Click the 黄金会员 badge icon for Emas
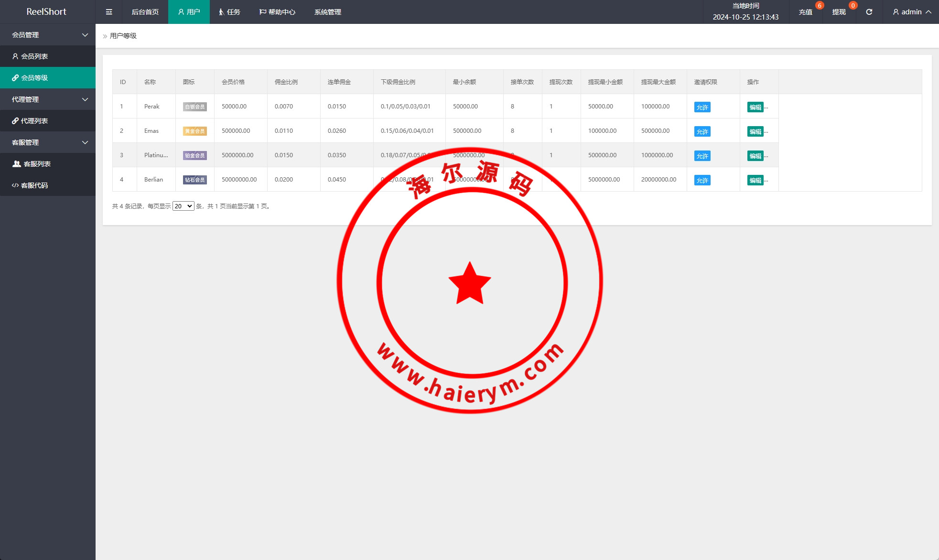The height and width of the screenshot is (560, 939). tap(194, 131)
